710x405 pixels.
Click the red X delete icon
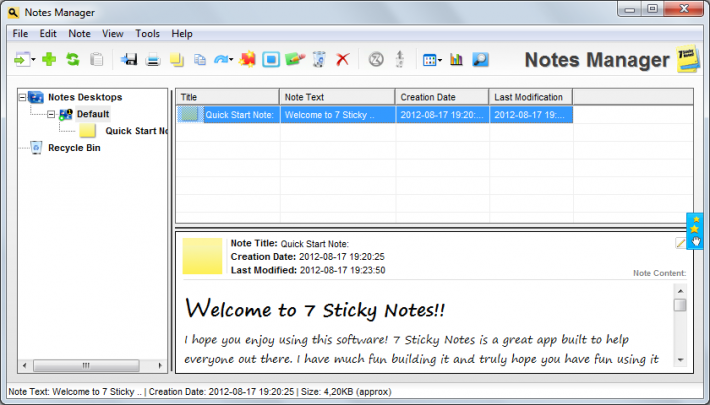(x=343, y=59)
